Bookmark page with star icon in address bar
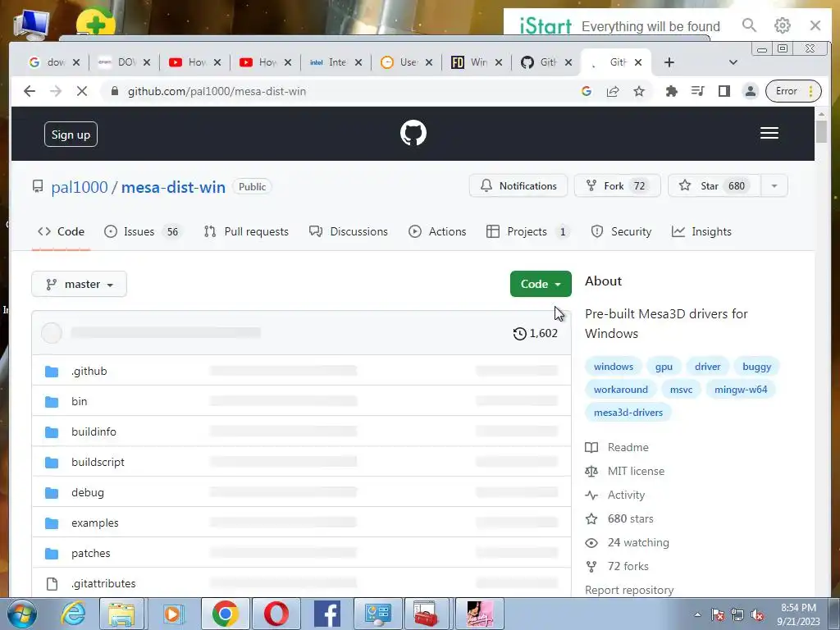This screenshot has height=630, width=840. [638, 92]
